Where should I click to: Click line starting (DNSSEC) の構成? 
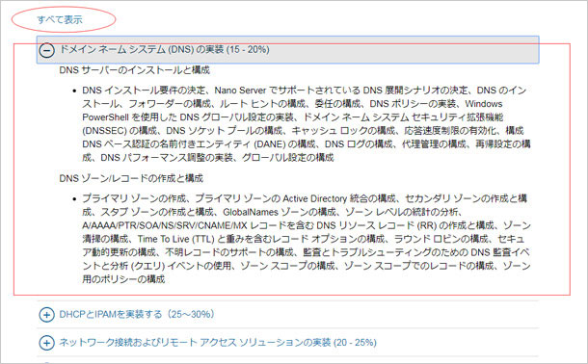point(303,131)
